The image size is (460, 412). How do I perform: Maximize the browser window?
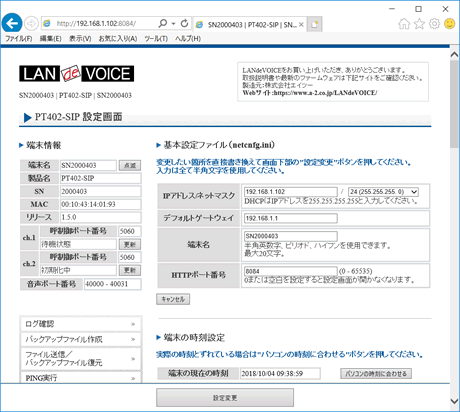tap(419, 9)
